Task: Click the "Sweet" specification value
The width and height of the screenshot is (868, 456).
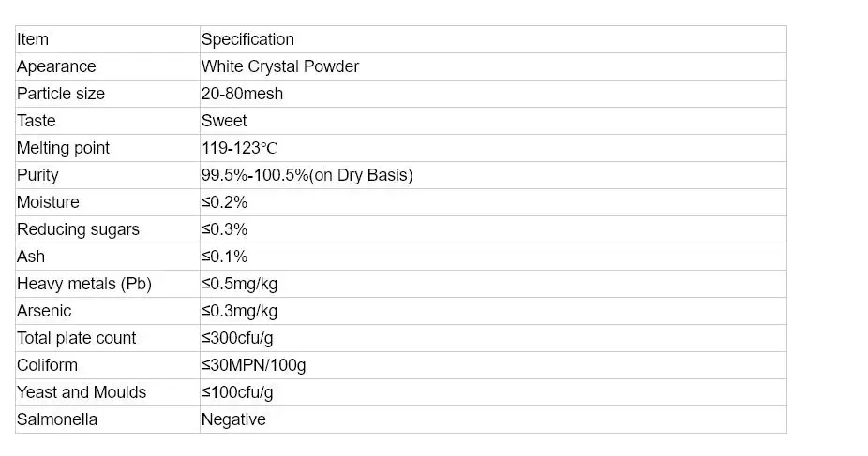Action: point(224,121)
